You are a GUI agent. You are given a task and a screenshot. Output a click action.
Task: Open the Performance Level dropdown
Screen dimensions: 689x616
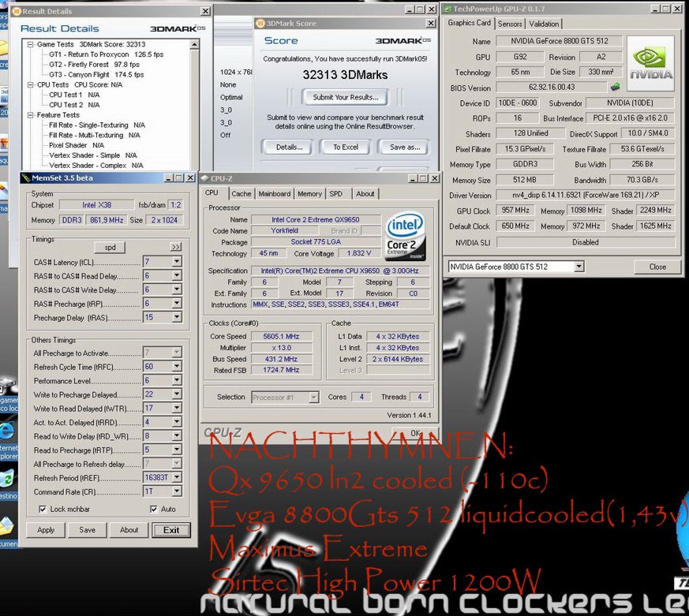[177, 380]
